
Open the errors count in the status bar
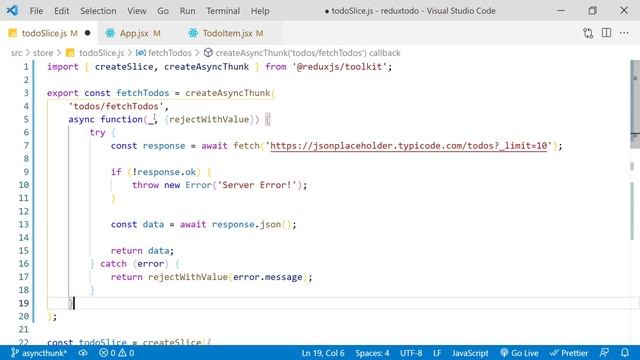point(107,353)
